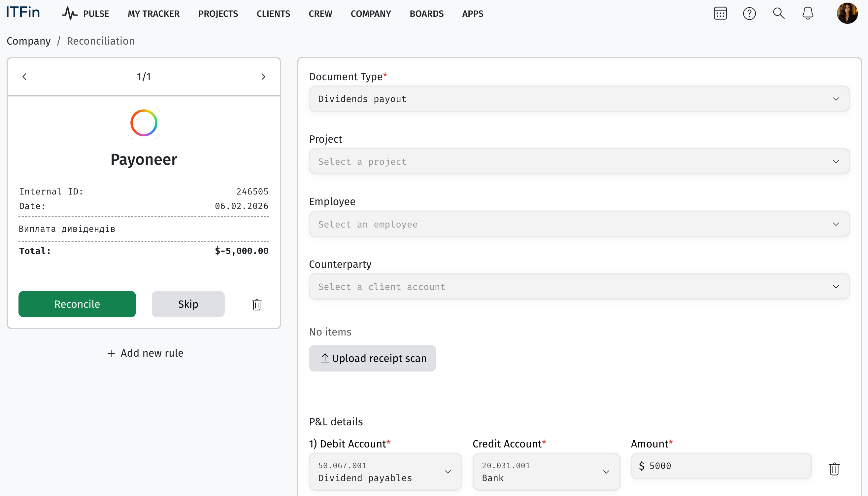Expand the Counterparty client account dropdown

[x=579, y=287]
